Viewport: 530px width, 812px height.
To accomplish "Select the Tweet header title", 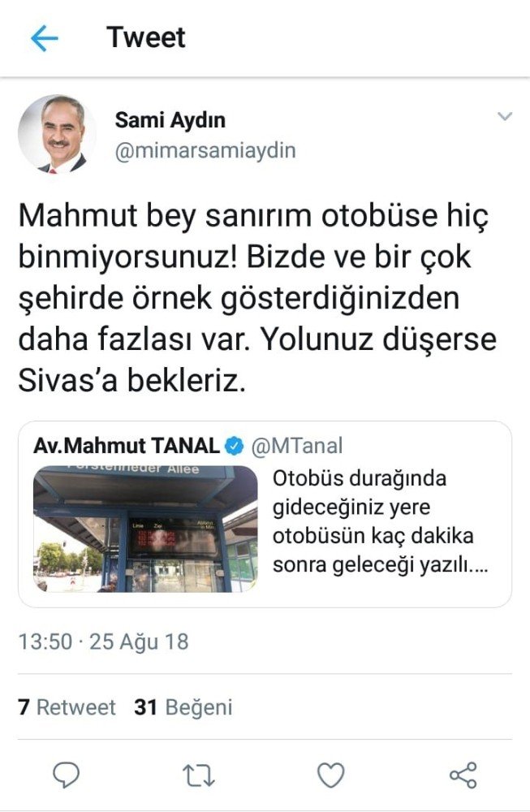I will point(146,38).
